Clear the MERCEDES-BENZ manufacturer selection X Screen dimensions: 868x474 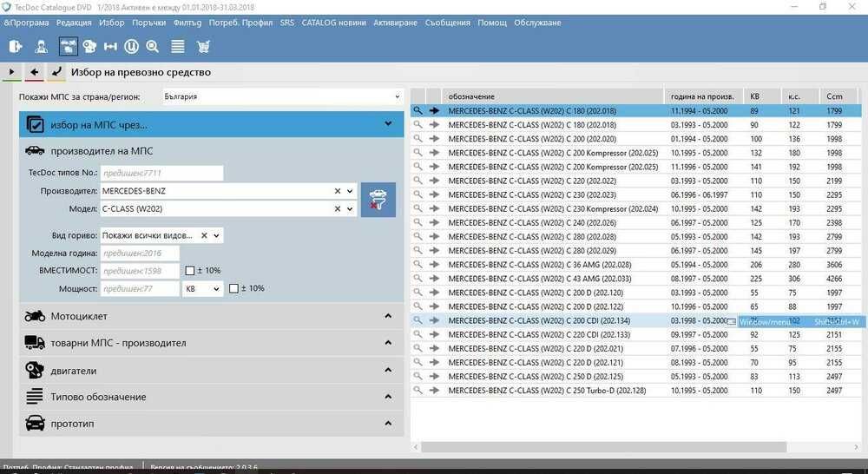click(338, 191)
